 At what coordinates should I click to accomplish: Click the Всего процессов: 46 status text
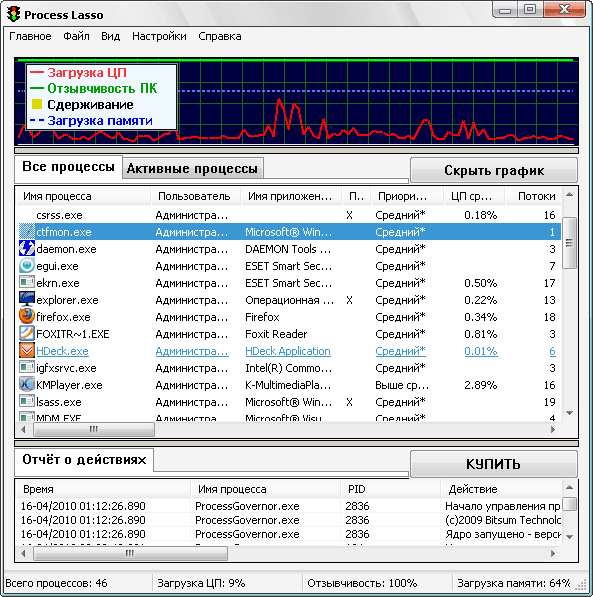click(56, 583)
